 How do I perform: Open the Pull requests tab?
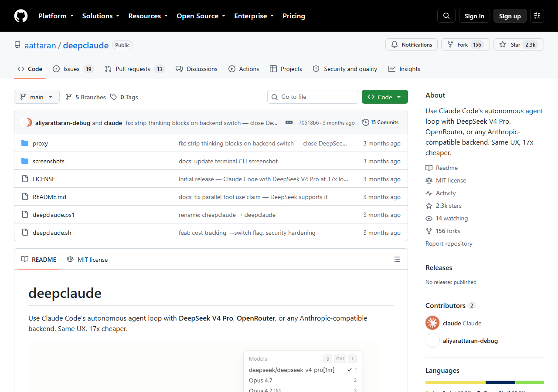135,69
